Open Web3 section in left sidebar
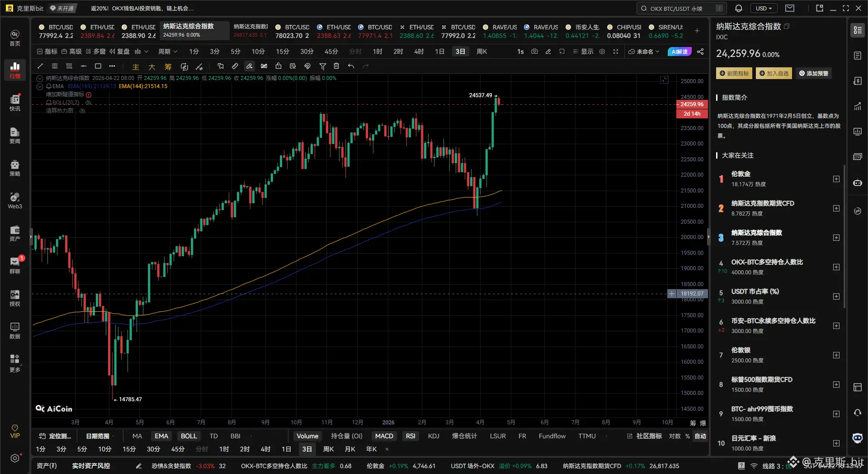The width and height of the screenshot is (868, 474). pyautogui.click(x=15, y=200)
